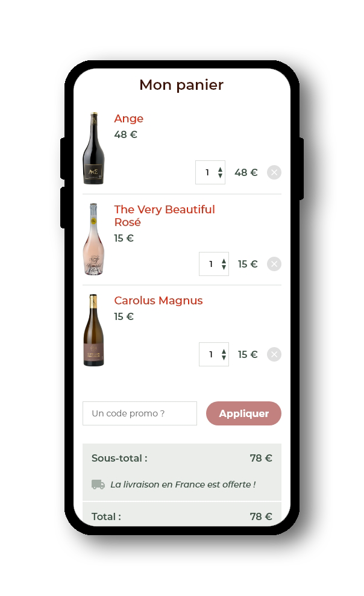
Task: Decrease The Very Beautiful Rosé quantity
Action: tap(224, 268)
